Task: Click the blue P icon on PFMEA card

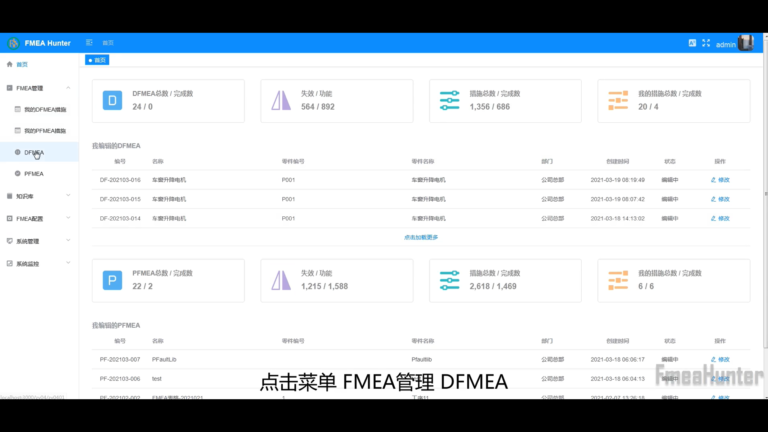Action: (112, 280)
